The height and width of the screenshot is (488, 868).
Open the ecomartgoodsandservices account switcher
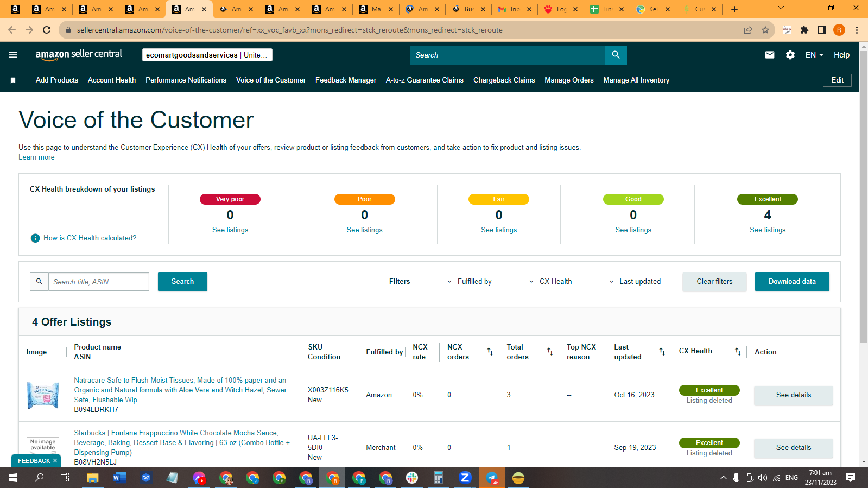(207, 55)
